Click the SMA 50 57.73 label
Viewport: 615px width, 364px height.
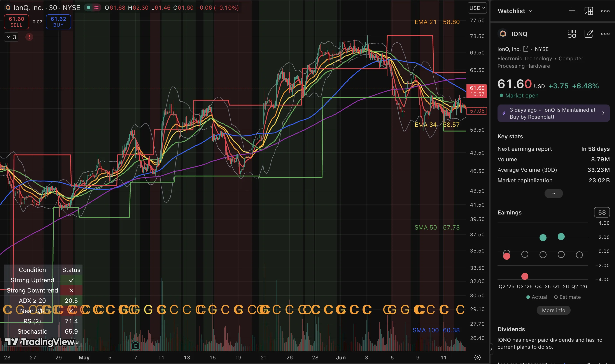click(x=437, y=227)
